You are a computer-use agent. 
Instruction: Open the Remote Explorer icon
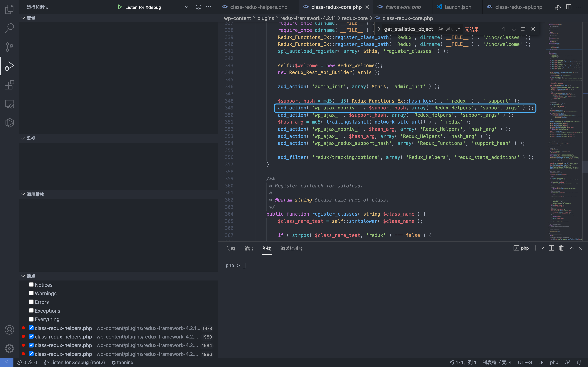tap(9, 104)
